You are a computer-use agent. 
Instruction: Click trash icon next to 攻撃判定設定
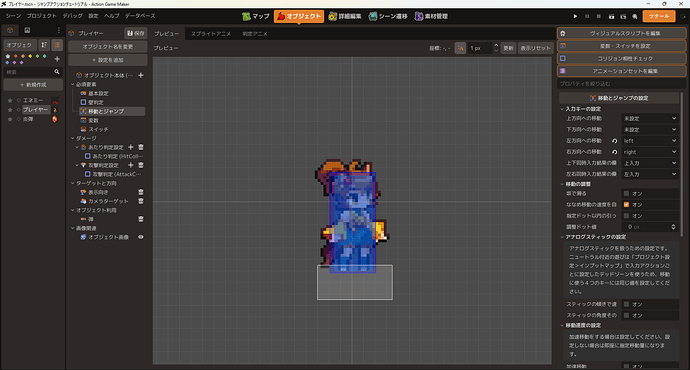pyautogui.click(x=141, y=165)
